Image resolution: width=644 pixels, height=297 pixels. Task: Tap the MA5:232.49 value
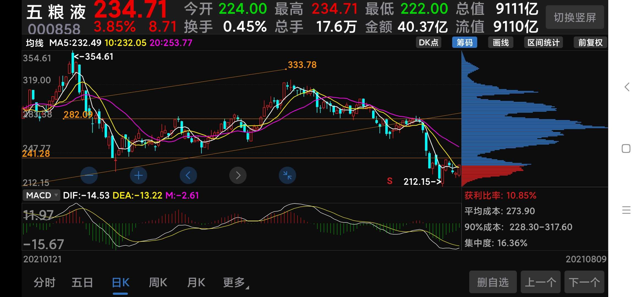(x=75, y=43)
